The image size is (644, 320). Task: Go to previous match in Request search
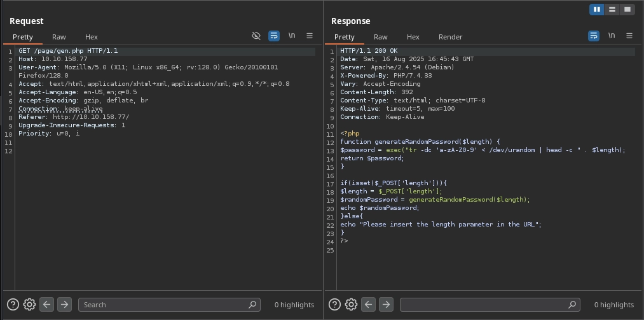46,305
